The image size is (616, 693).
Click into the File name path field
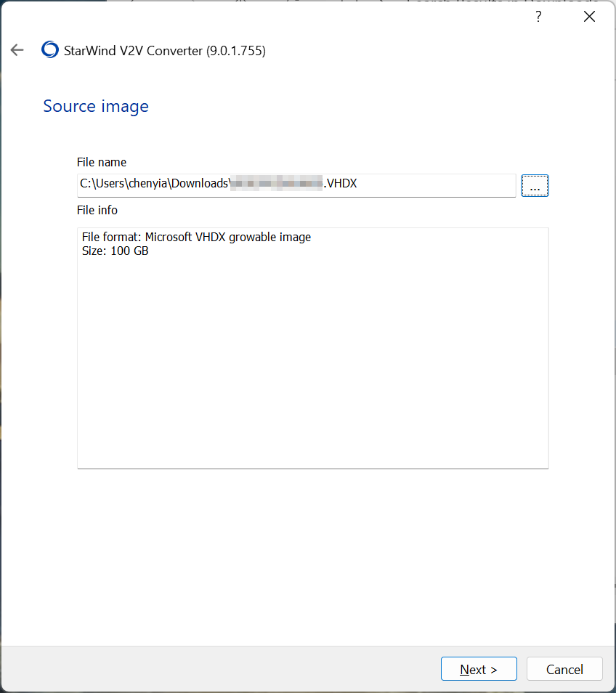coord(296,186)
